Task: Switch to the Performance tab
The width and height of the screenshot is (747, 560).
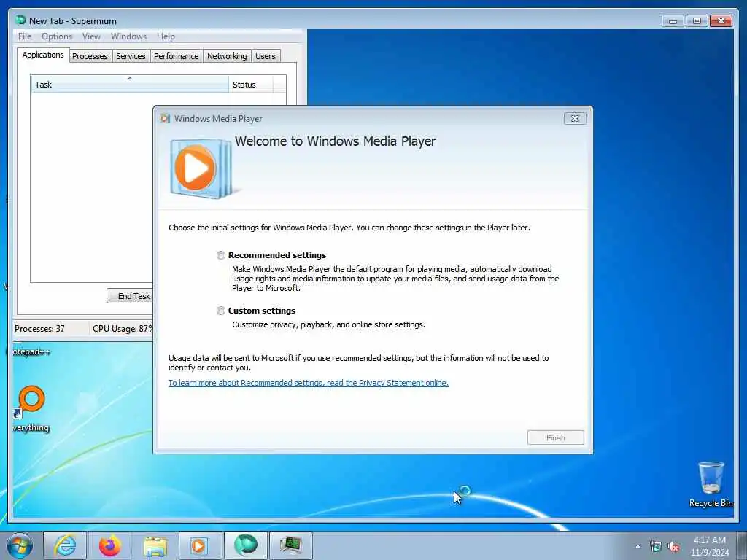Action: [177, 56]
